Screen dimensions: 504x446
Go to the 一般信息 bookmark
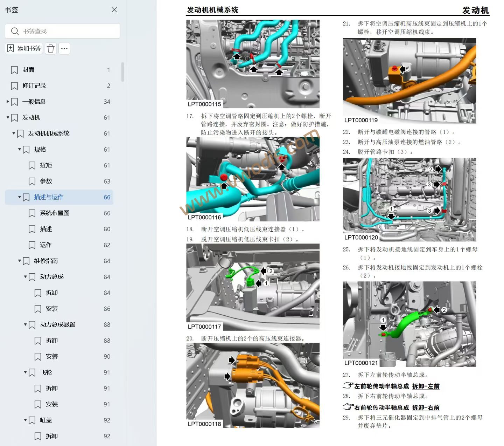(34, 102)
